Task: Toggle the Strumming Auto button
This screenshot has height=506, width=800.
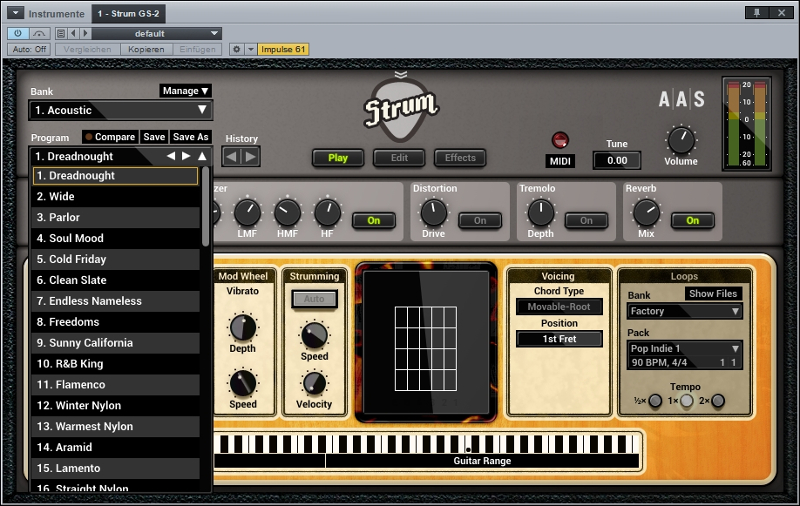Action: point(314,299)
